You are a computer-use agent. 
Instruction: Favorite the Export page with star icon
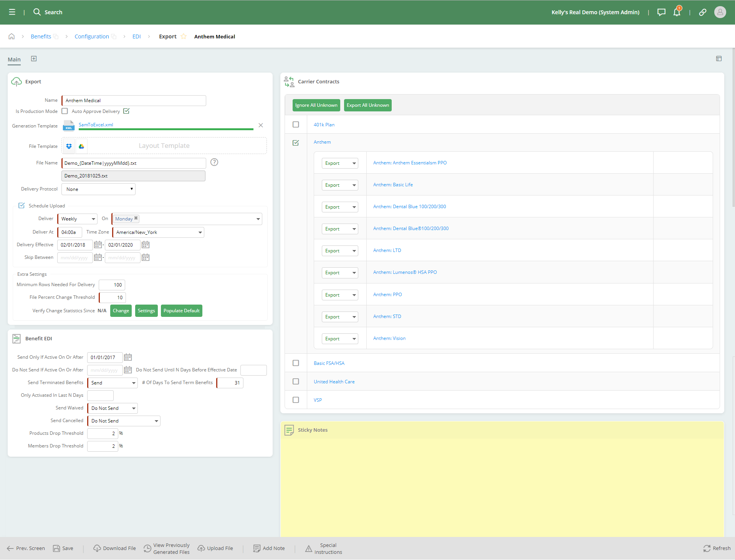tap(184, 36)
